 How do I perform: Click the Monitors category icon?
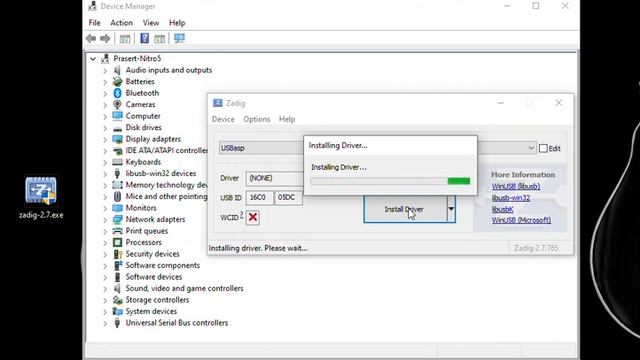[x=118, y=208]
